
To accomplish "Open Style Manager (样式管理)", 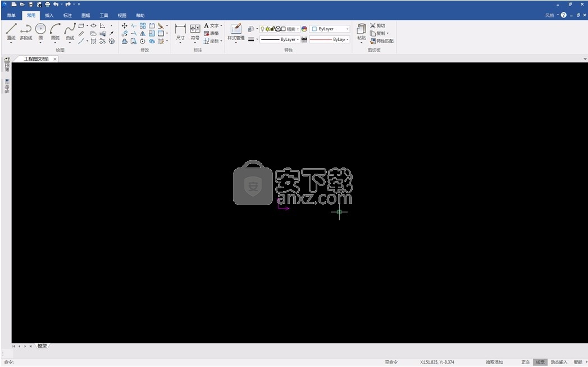I will point(236,32).
